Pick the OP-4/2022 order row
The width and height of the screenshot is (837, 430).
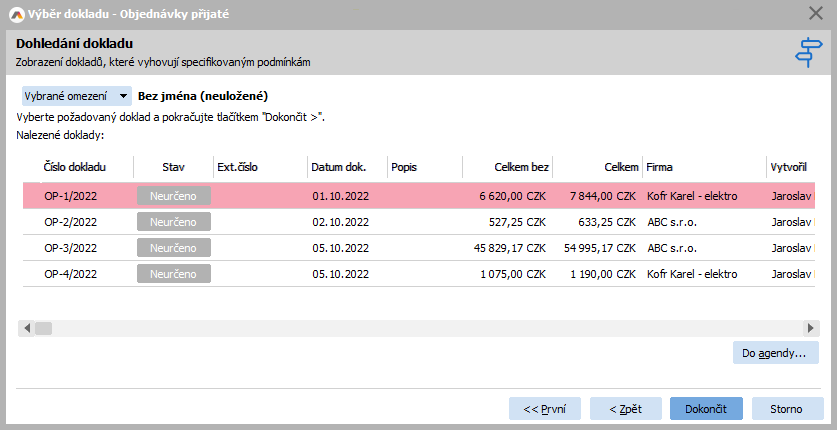[x=70, y=274]
